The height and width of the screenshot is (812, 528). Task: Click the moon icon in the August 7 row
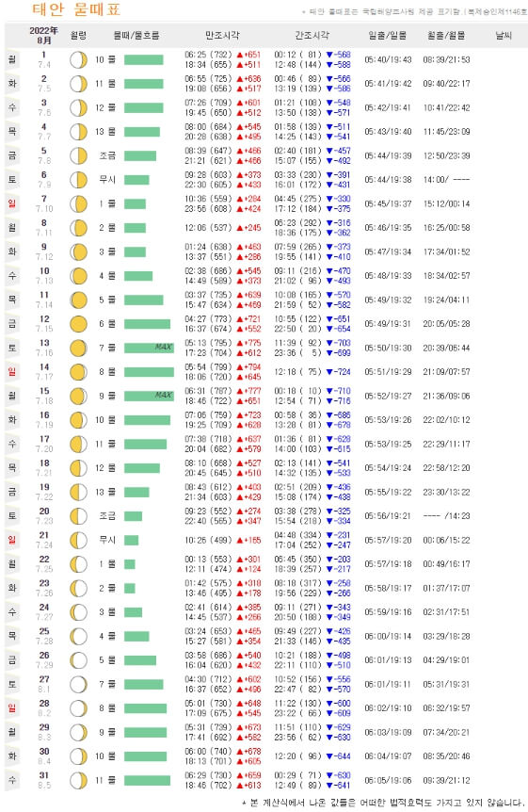tap(79, 203)
